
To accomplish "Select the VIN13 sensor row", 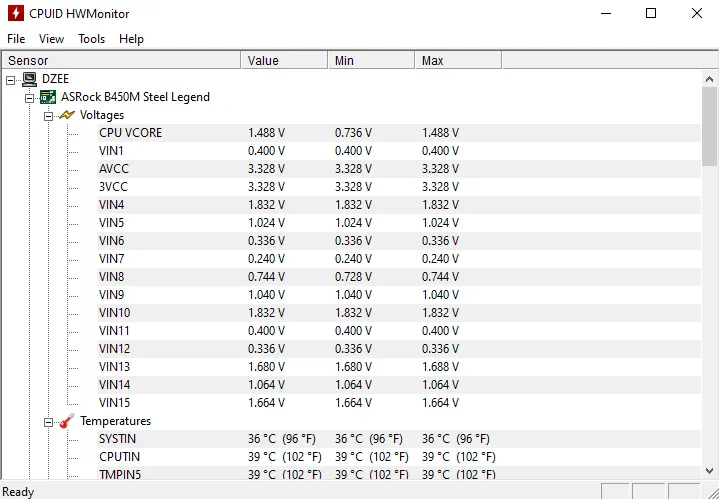I will (399, 366).
